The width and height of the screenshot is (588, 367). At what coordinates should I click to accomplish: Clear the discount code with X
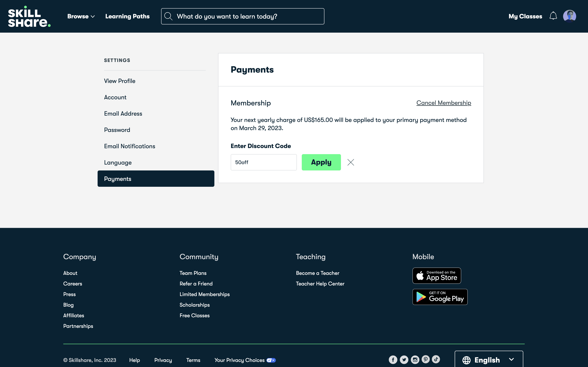(x=351, y=162)
